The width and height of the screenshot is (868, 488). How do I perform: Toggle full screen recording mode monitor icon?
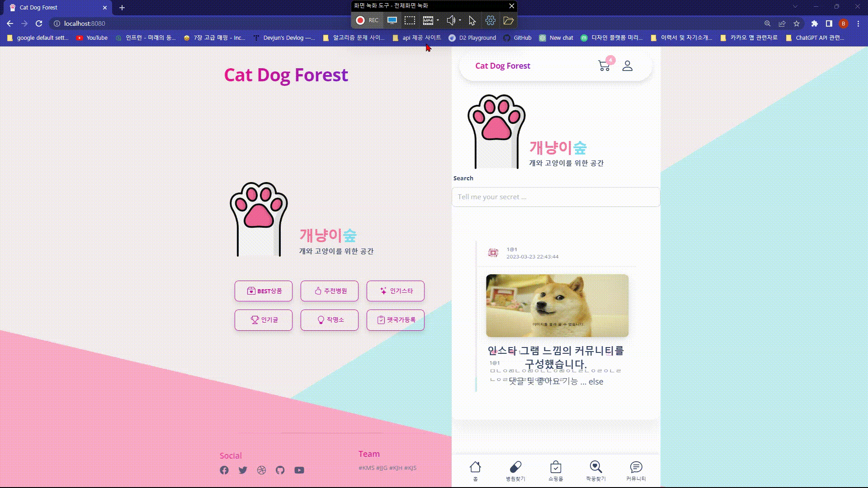pyautogui.click(x=392, y=20)
